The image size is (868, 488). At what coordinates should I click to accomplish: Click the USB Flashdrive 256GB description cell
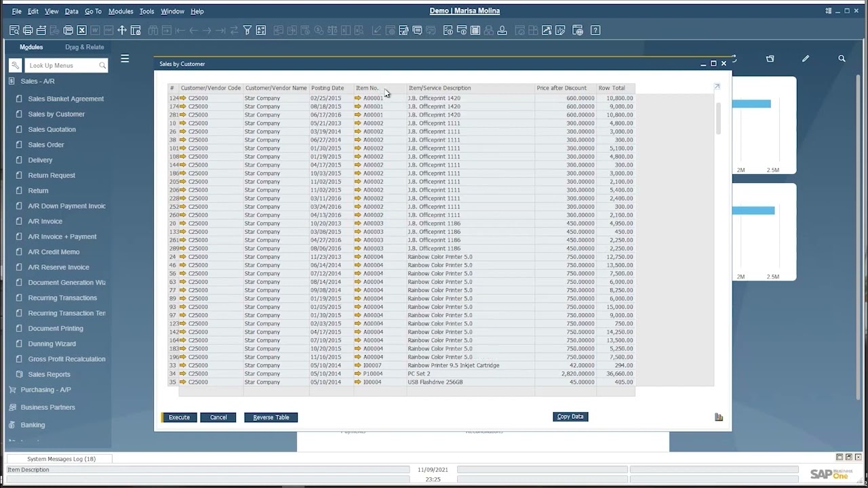[471, 382]
